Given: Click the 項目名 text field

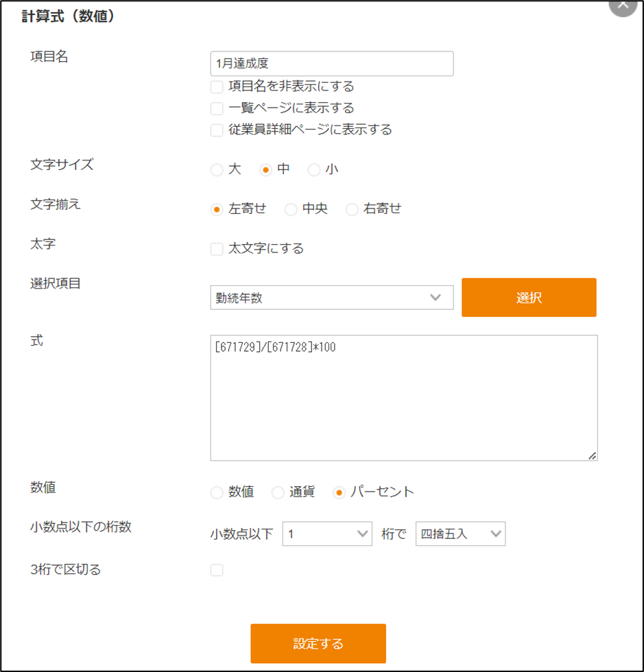Looking at the screenshot, I should [332, 64].
